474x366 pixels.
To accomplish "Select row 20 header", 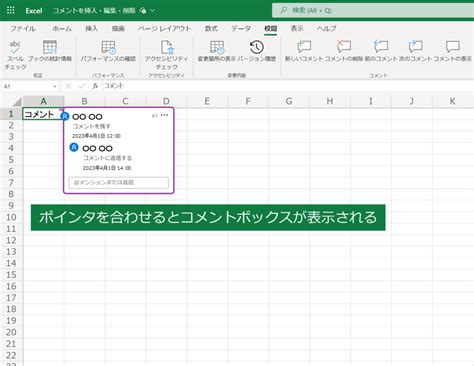I will coord(11,332).
